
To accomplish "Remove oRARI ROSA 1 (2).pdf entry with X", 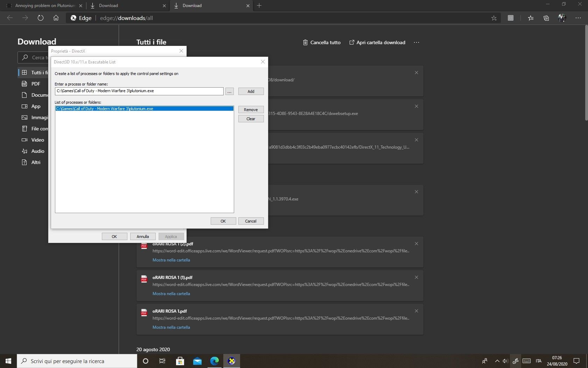I will 416,244.
